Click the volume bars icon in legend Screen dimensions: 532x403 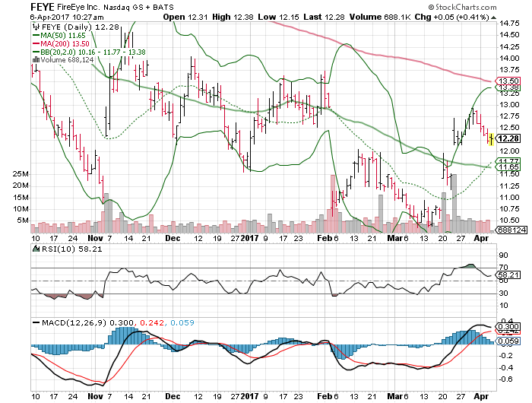(36, 60)
